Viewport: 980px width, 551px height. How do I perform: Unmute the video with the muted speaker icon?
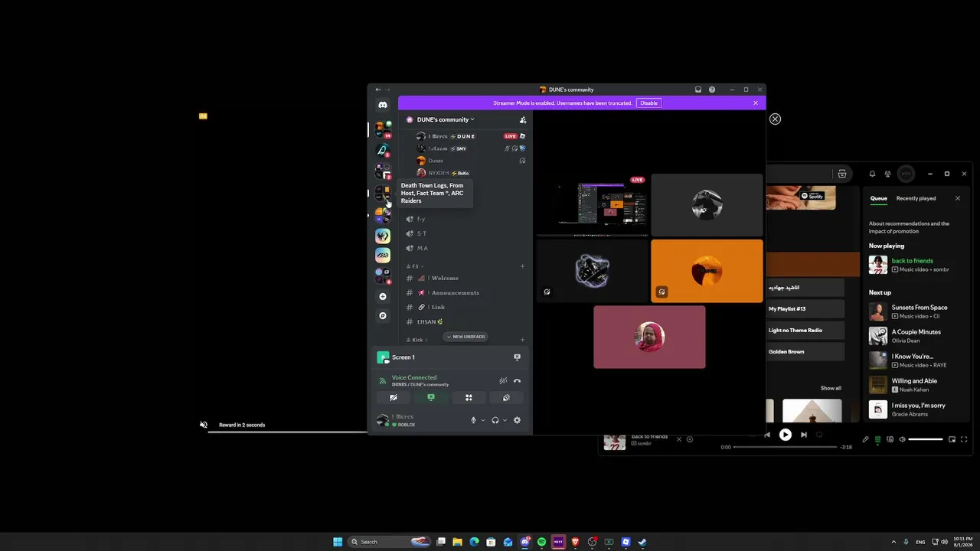(204, 425)
